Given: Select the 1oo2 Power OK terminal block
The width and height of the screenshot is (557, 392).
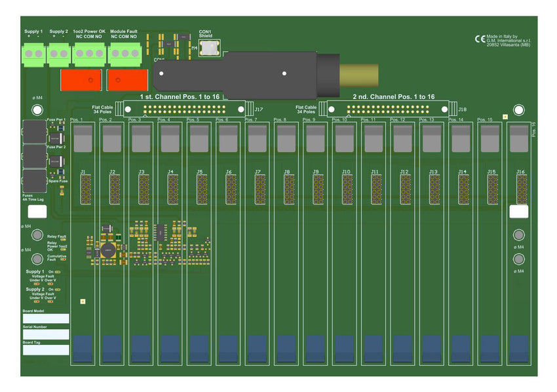Looking at the screenshot, I should pyautogui.click(x=88, y=54).
